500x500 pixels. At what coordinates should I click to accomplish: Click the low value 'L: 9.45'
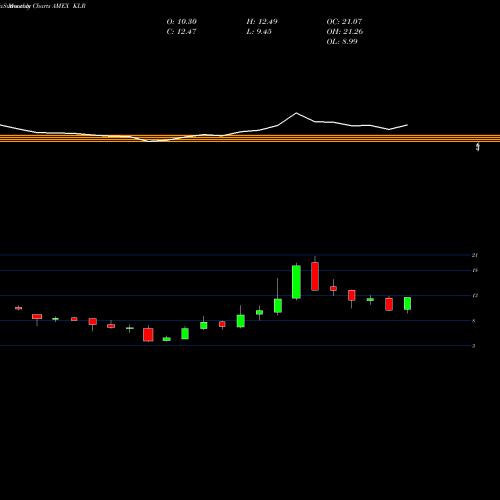coord(259,32)
